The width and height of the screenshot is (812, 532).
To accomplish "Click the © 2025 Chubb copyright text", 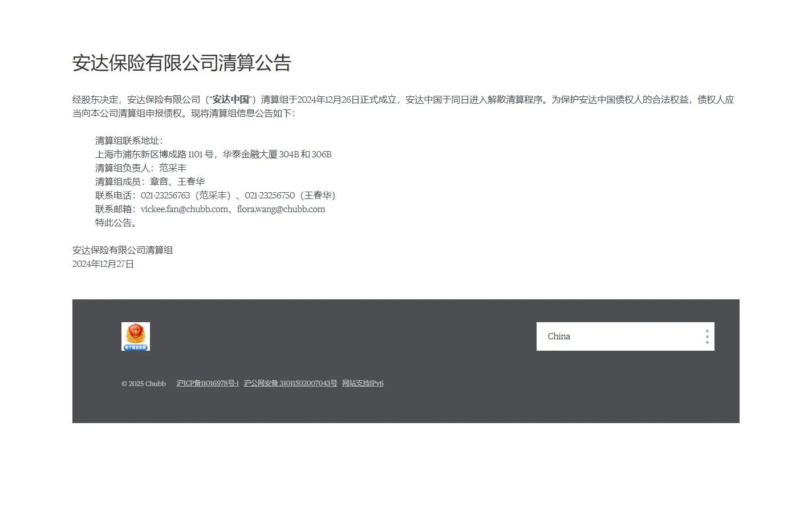I will (144, 384).
